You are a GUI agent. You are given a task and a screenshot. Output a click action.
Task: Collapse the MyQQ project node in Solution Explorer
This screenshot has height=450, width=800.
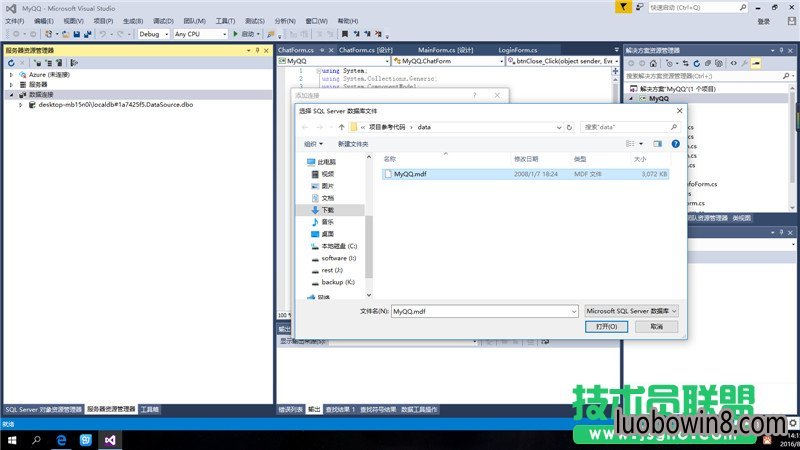pyautogui.click(x=631, y=98)
